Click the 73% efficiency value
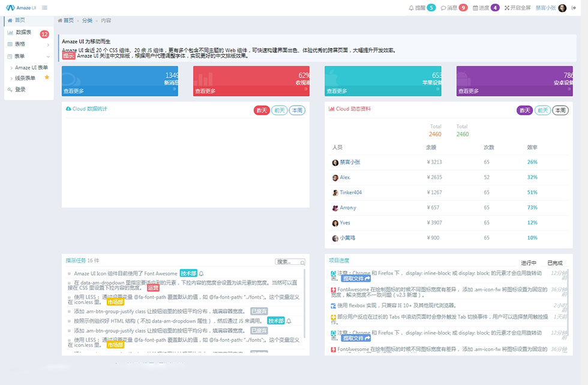Image resolution: width=588 pixels, height=385 pixels. [532, 207]
